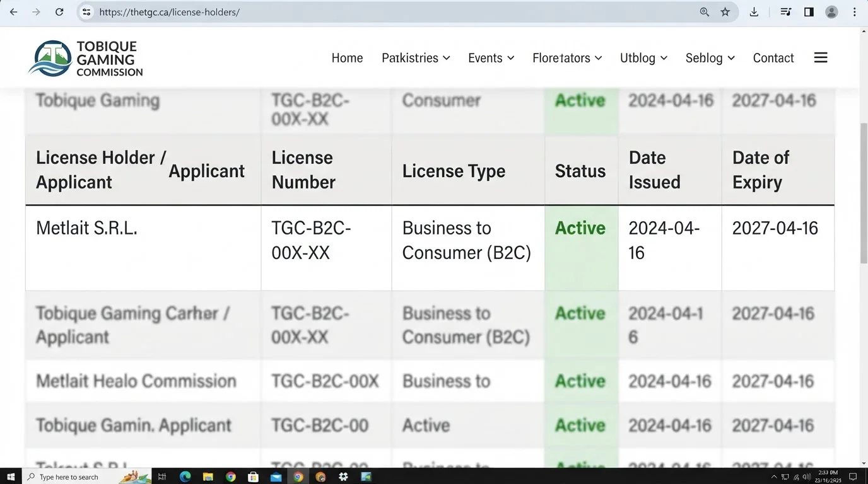Open the Floretators dropdown
This screenshot has width=868, height=484.
pyautogui.click(x=567, y=58)
